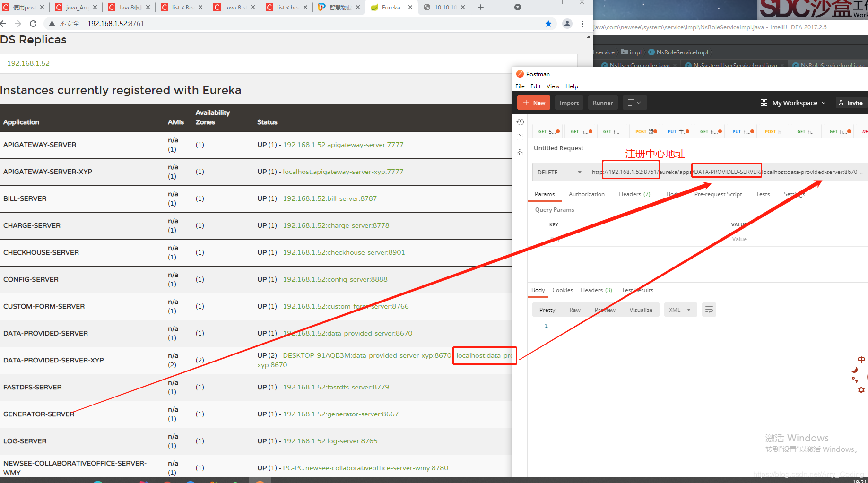Screen dimensions: 868x483
Task: Click the tab search circle icon in Chrome
Action: [x=518, y=7]
